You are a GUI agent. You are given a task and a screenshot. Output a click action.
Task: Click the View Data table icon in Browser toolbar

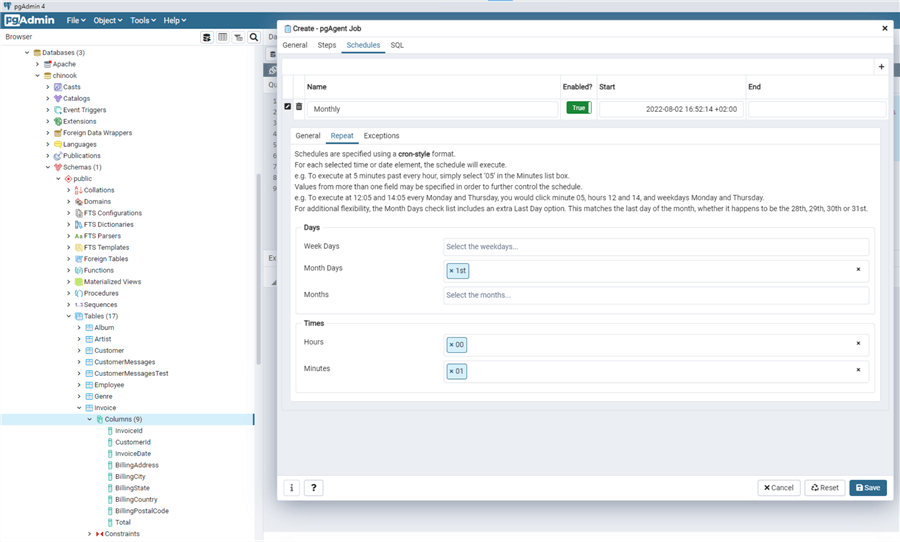[223, 37]
